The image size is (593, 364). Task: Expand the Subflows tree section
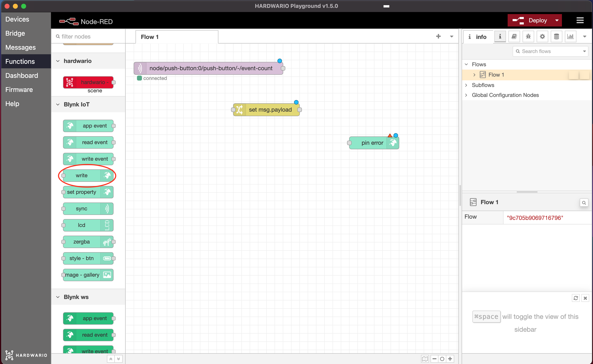click(466, 85)
